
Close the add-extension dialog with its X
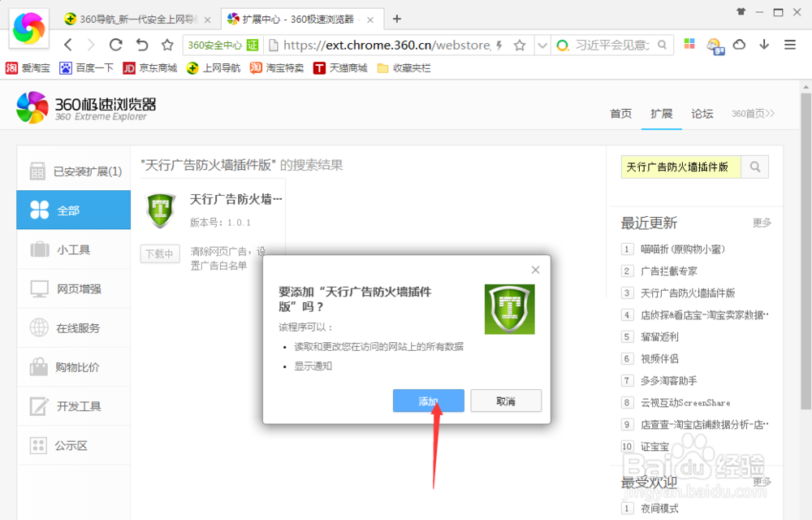click(535, 270)
